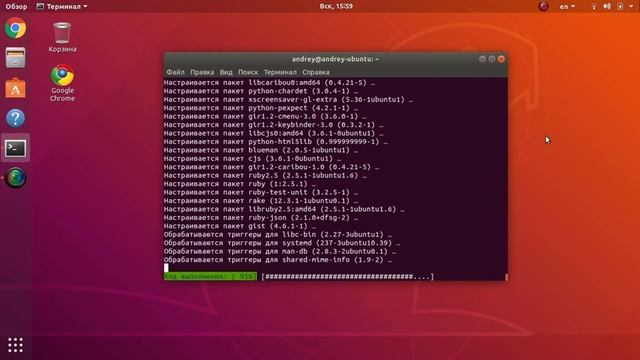Close the terminal window
The height and width of the screenshot is (360, 640).
pos(501,59)
